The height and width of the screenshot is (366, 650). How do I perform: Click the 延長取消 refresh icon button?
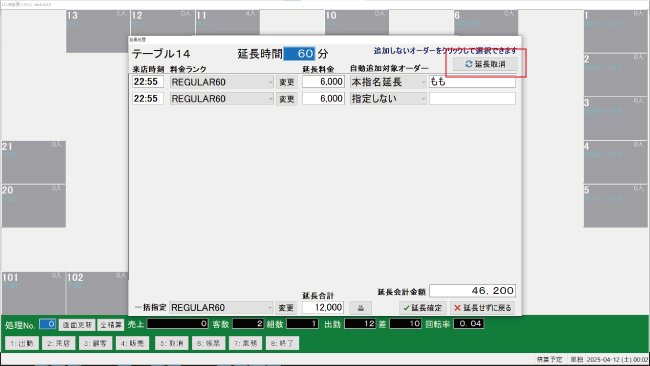tap(485, 64)
